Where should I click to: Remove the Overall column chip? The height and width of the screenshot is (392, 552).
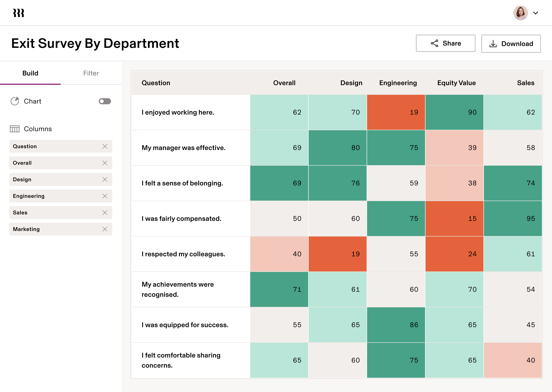[x=105, y=163]
